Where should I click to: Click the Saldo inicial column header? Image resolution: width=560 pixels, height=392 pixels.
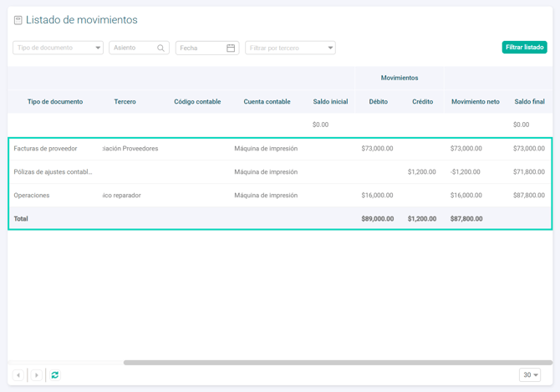(x=330, y=102)
